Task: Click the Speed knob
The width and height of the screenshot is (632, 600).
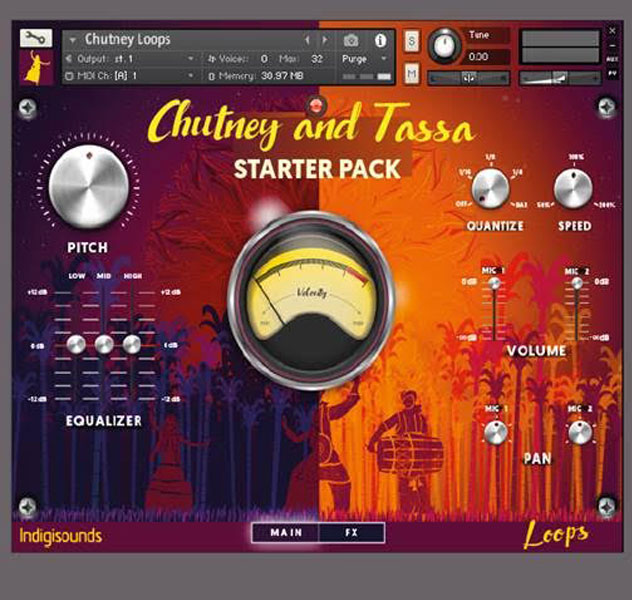Action: [x=573, y=187]
